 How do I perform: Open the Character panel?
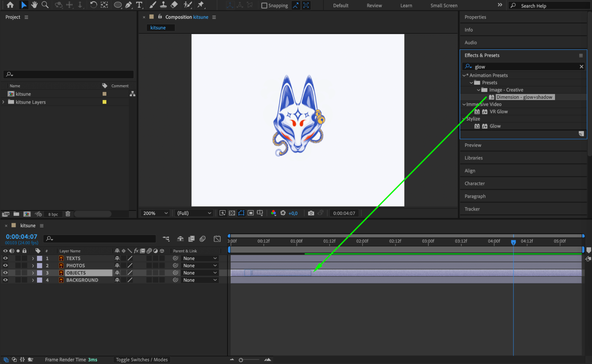[474, 183]
